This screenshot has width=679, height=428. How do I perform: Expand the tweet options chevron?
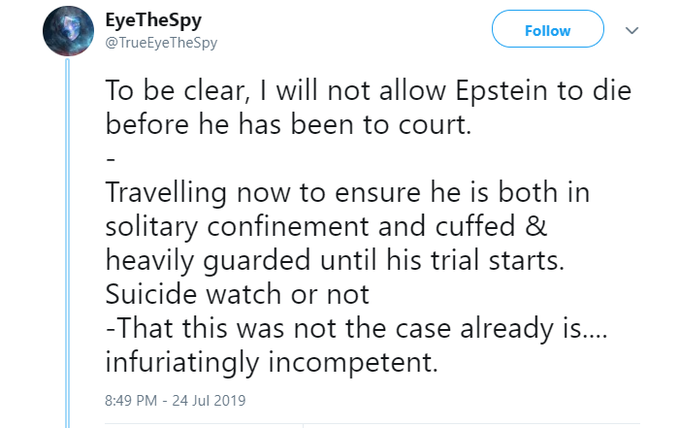point(630,30)
